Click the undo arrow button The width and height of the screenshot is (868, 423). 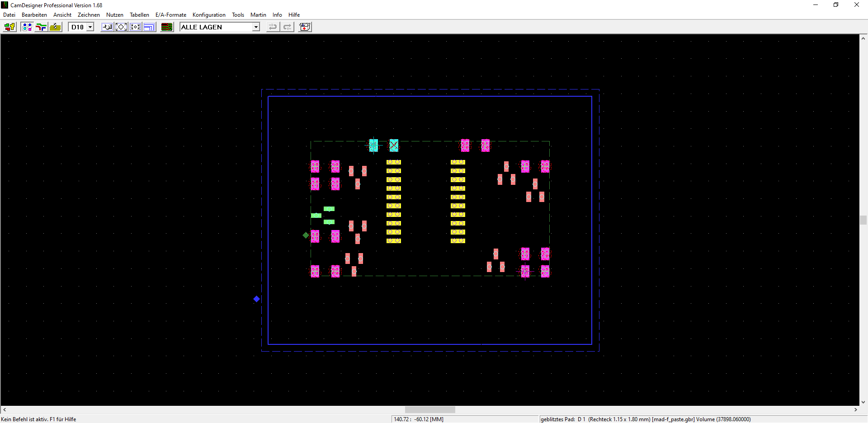point(273,27)
